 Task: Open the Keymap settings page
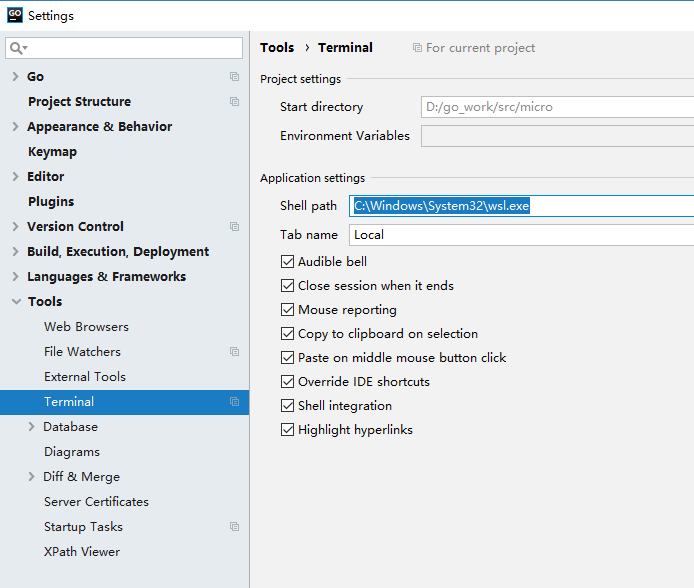(x=52, y=152)
